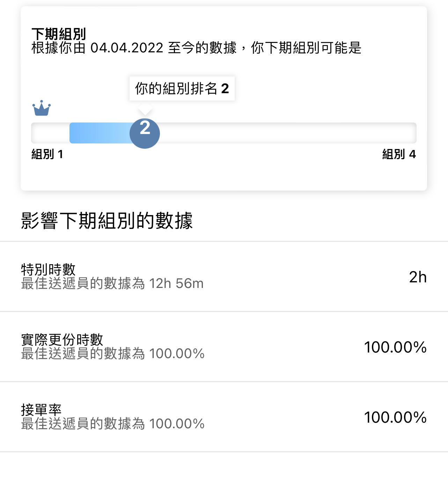The image size is (448, 482).
Task: Open the 實際更份時數 row
Action: [x=224, y=347]
